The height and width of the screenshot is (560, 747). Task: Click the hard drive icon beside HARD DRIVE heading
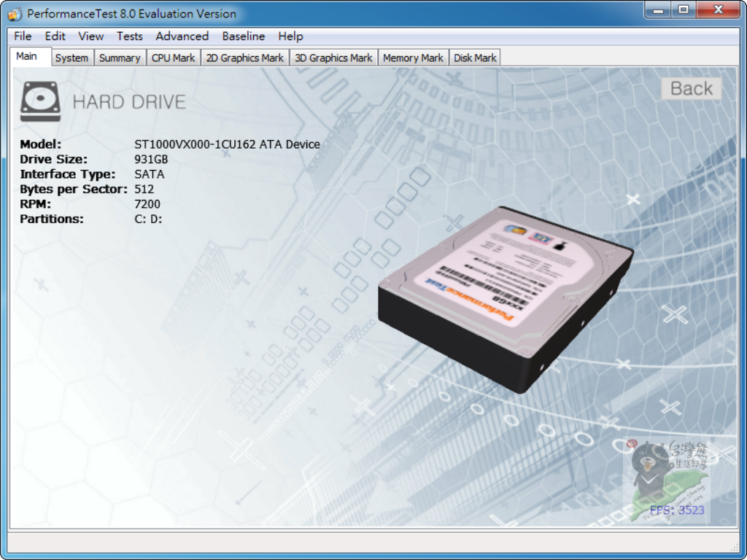41,101
